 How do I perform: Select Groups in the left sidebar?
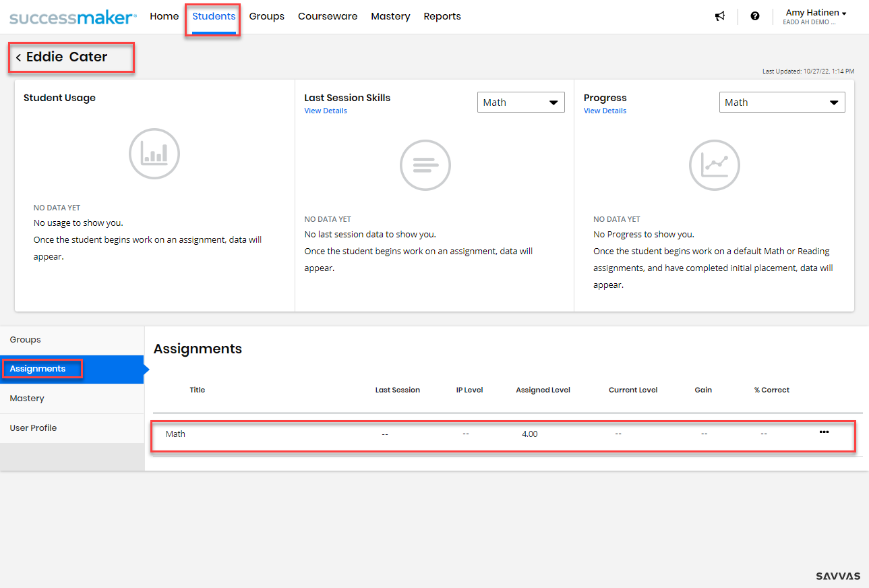[26, 340]
